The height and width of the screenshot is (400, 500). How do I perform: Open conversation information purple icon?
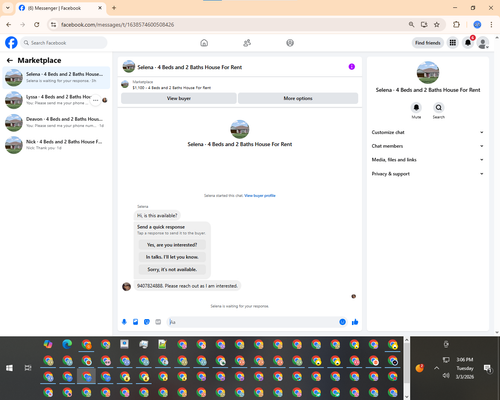pos(352,67)
